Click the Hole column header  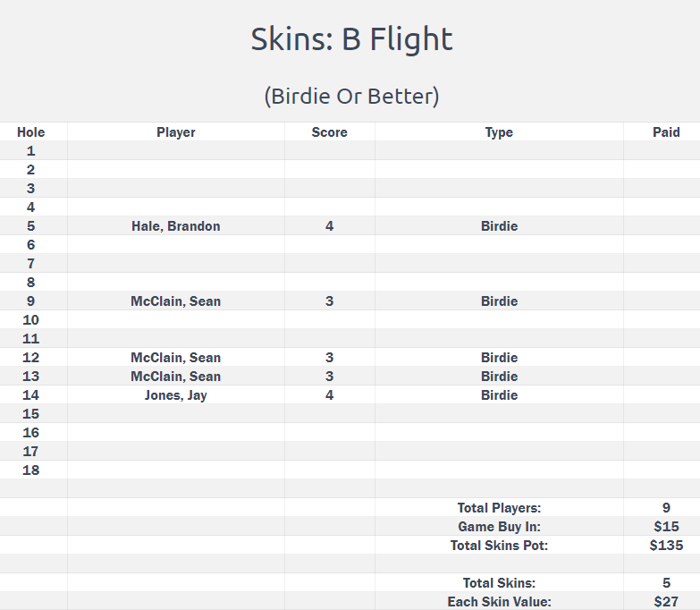pyautogui.click(x=30, y=132)
